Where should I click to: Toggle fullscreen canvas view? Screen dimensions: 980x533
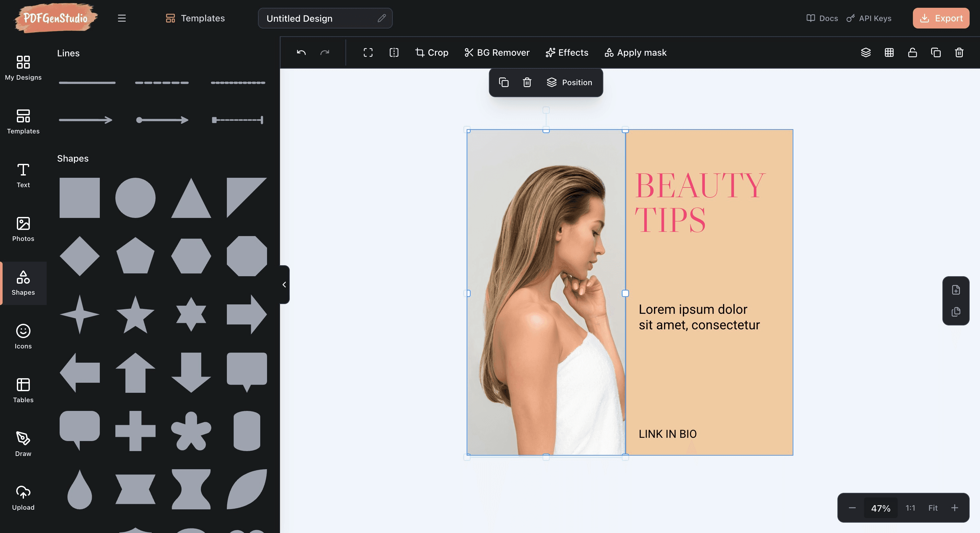(368, 53)
